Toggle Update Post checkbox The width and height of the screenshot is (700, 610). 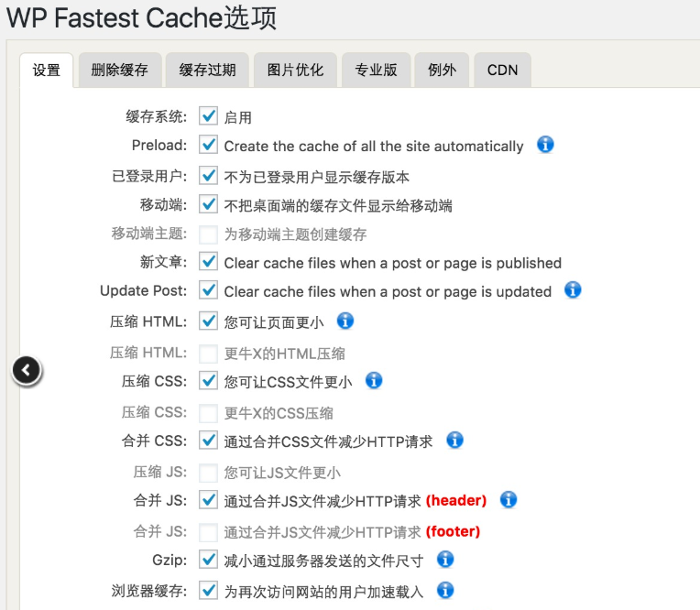(209, 290)
